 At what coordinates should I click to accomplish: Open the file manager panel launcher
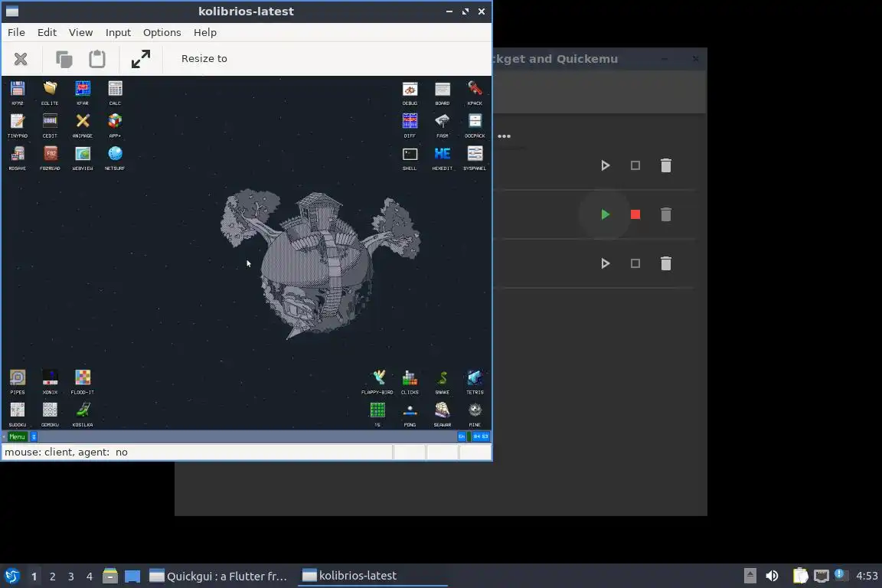[110, 576]
